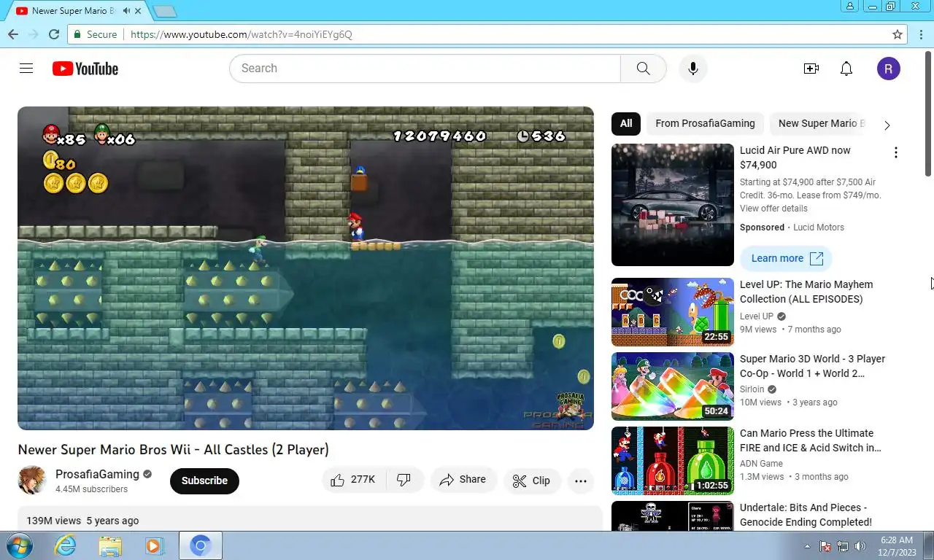The image size is (934, 560).
Task: Bookmark the page with the star
Action: 898,34
